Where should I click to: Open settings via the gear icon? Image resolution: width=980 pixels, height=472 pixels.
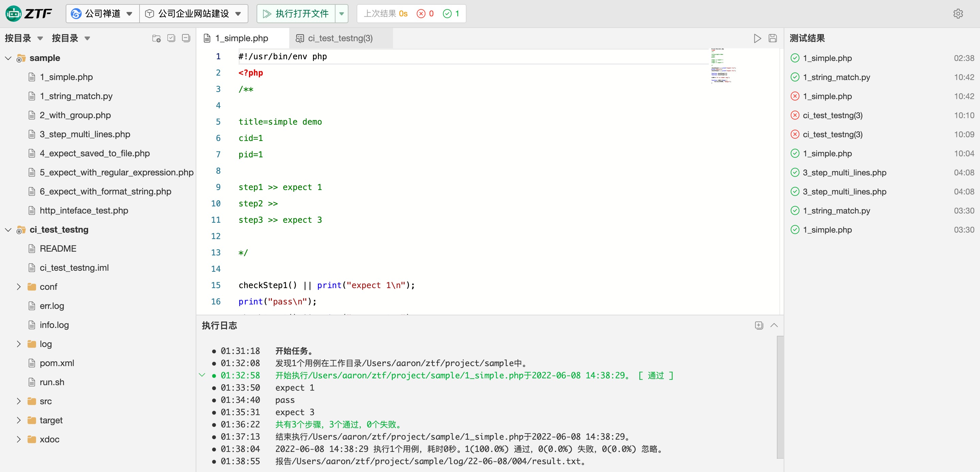(958, 14)
